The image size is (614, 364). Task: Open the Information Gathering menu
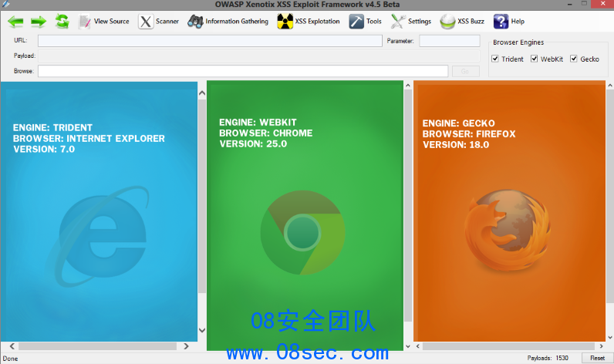click(x=237, y=22)
